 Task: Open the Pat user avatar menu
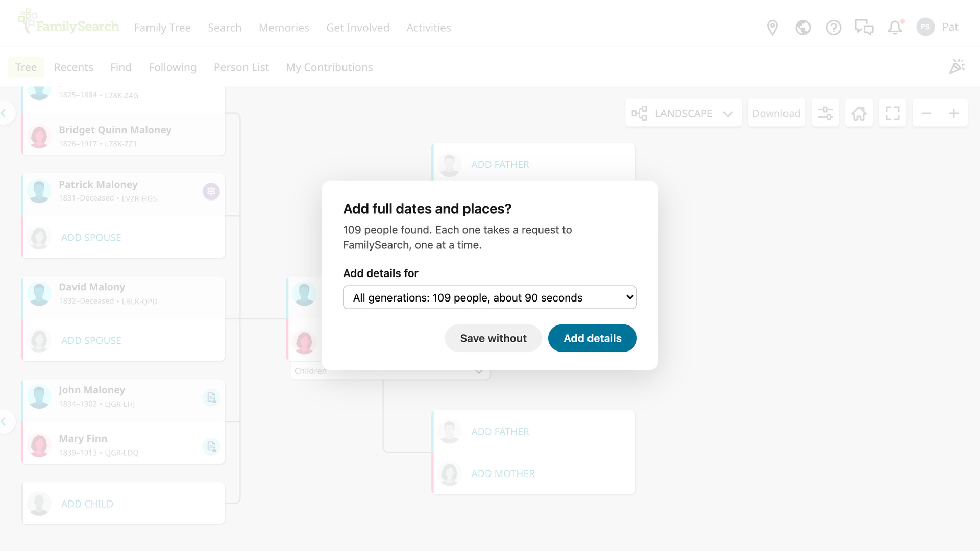[x=938, y=27]
